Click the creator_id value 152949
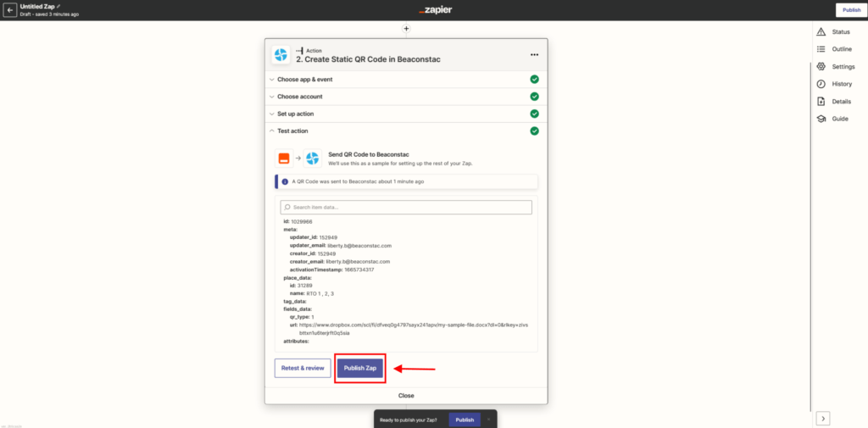Image resolution: width=868 pixels, height=428 pixels. click(x=326, y=253)
